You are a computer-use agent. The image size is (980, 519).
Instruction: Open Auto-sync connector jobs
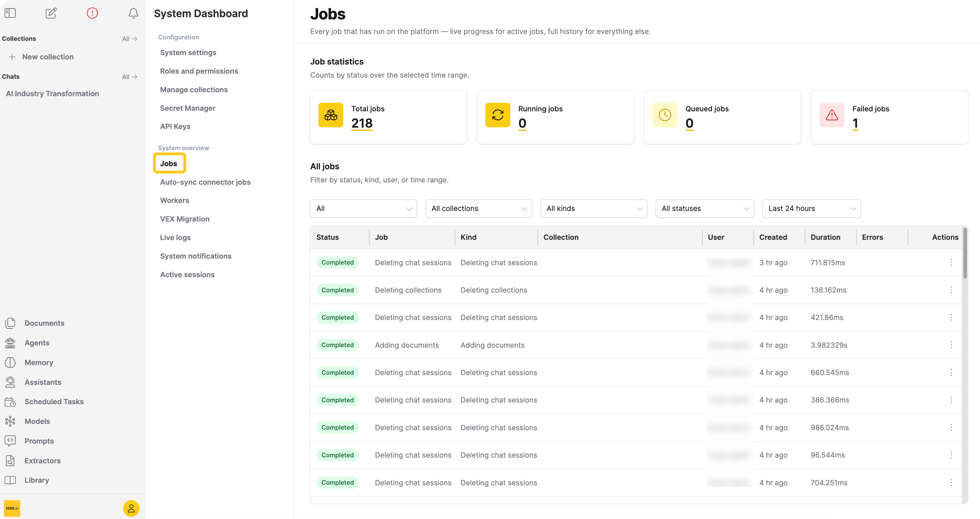pyautogui.click(x=205, y=182)
